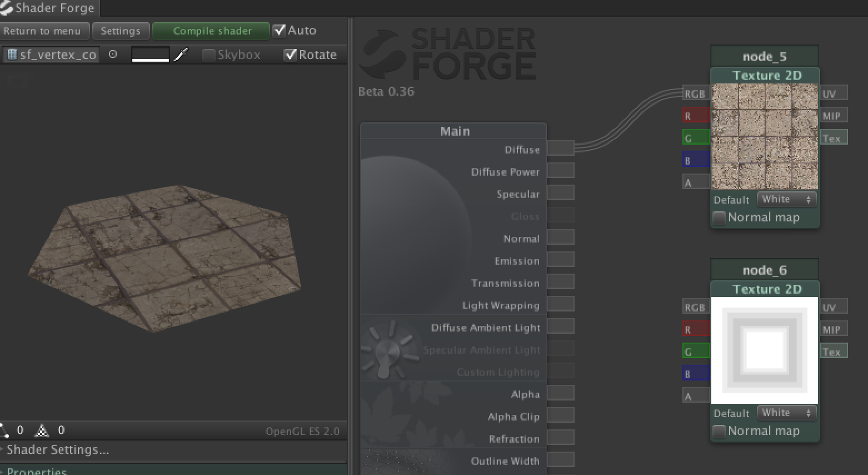
Task: Select the node_6 name field
Action: 765,270
